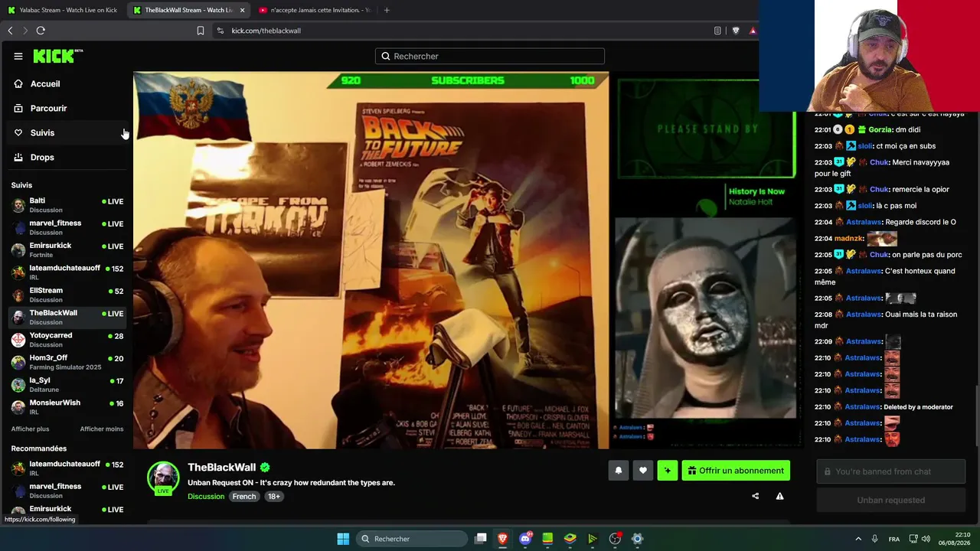Click the Unban requested button
Image resolution: width=980 pixels, height=551 pixels.
[x=891, y=500]
